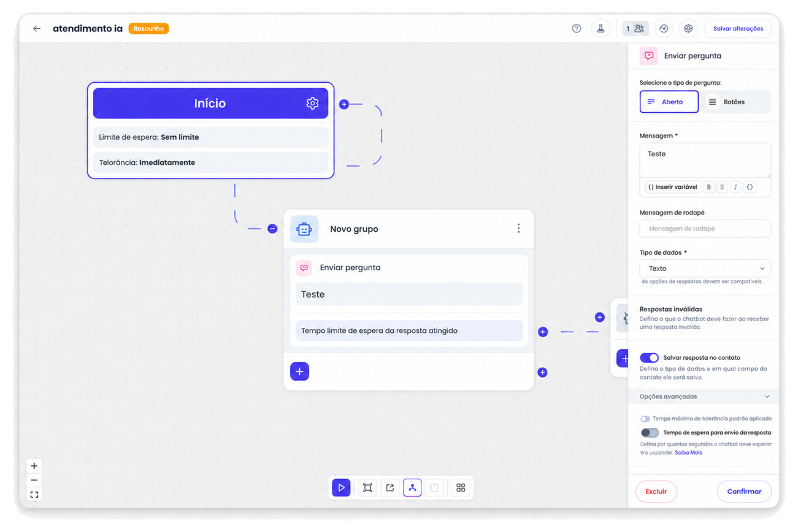
Task: Run the flow with the play button
Action: [341, 487]
